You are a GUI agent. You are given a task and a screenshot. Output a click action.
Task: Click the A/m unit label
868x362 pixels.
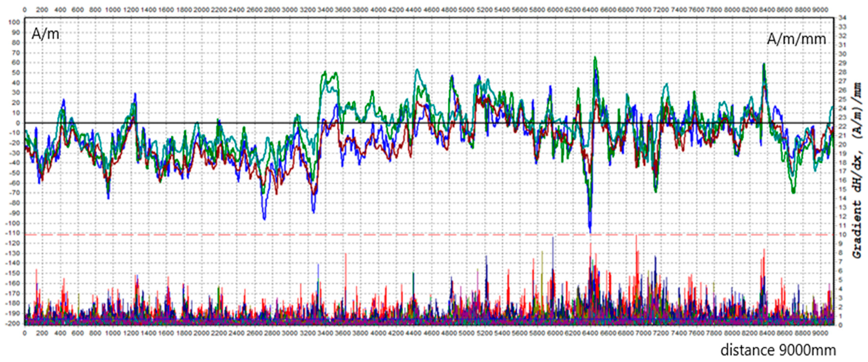coord(45,34)
